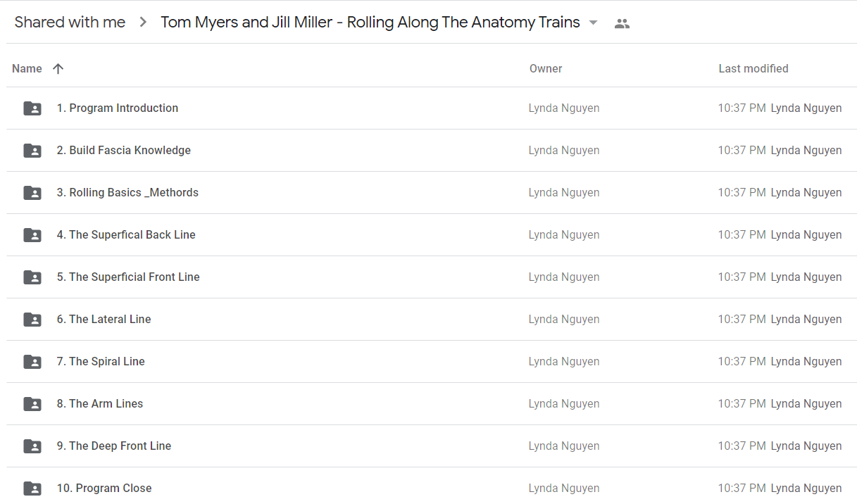Click the Last modified column header
The image size is (857, 504).
753,68
